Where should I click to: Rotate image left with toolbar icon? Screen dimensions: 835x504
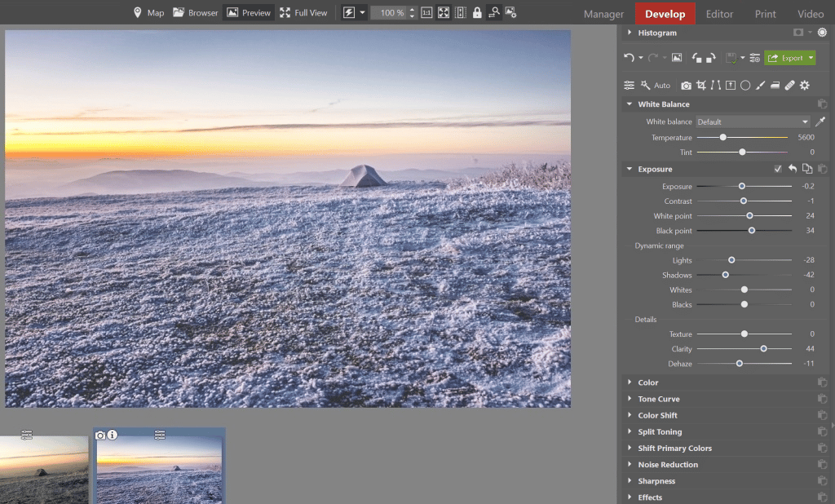pos(696,58)
